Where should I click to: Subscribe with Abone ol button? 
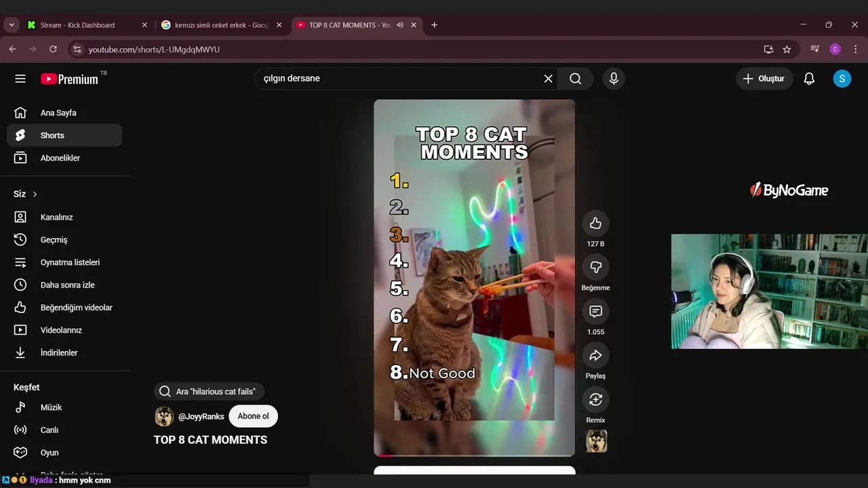pos(253,416)
